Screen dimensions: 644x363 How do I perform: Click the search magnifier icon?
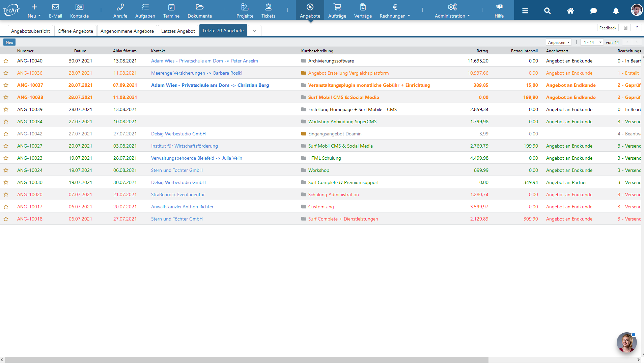(547, 11)
